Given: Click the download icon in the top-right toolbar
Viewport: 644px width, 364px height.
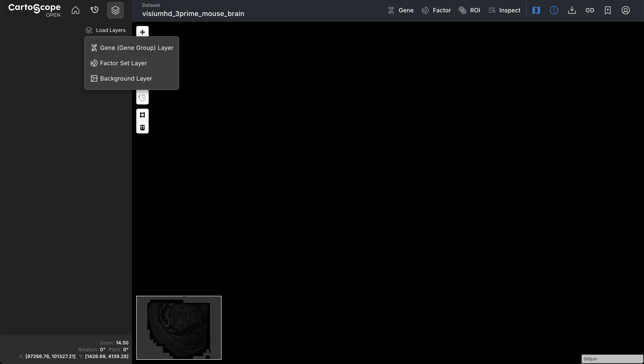Looking at the screenshot, I should (x=572, y=10).
